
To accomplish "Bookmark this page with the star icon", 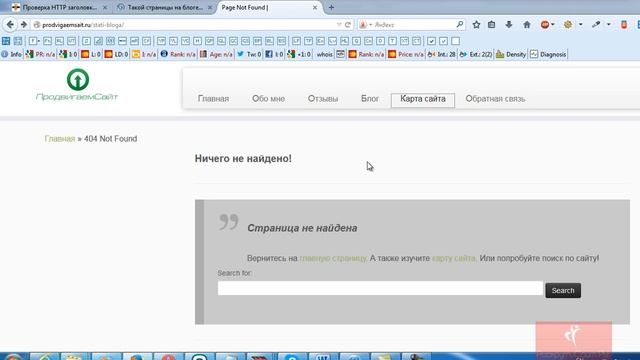I will click(x=476, y=25).
